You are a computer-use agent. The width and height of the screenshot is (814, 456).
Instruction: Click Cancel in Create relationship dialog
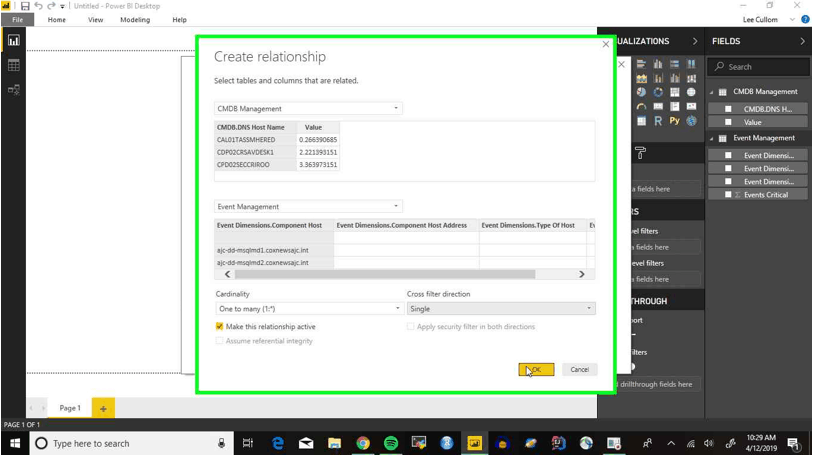click(x=579, y=369)
